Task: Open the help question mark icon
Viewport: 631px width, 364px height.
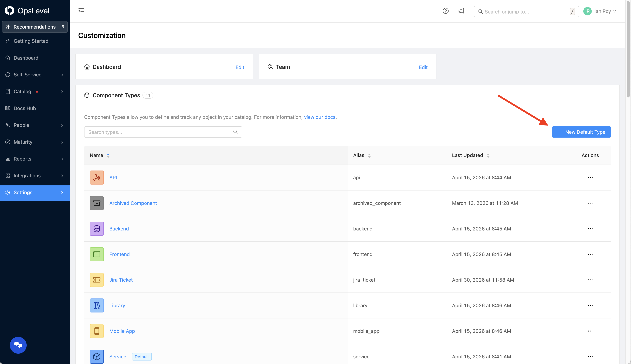Action: point(446,11)
